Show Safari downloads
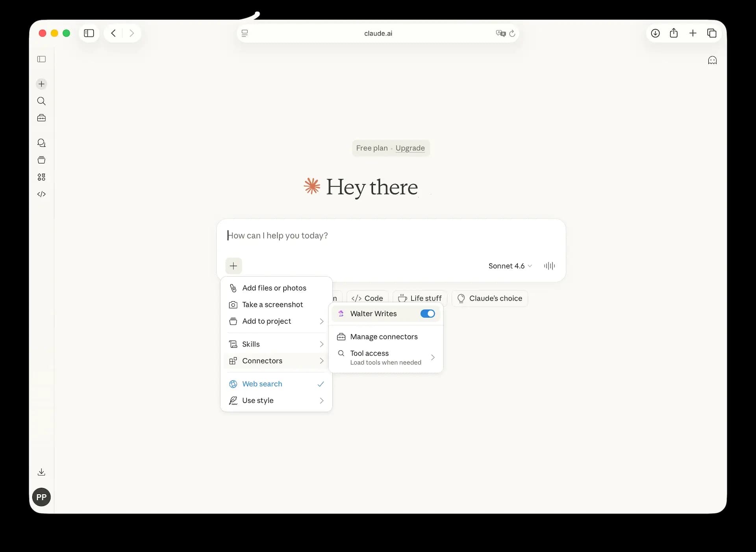Screen dimensions: 756x552 pos(655,33)
